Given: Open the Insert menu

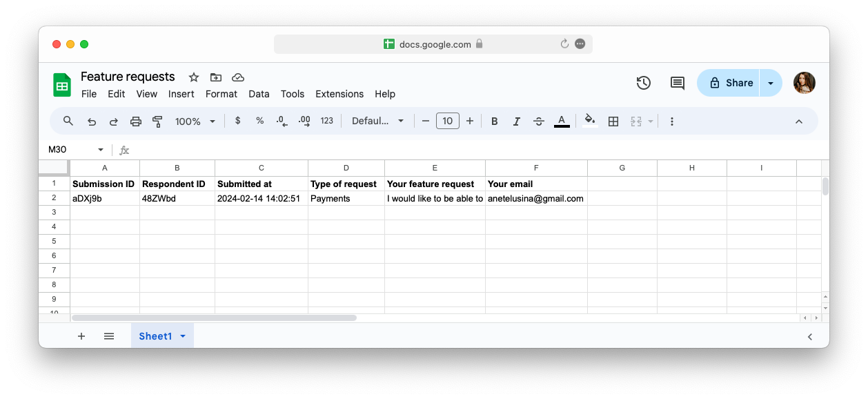Looking at the screenshot, I should click(x=181, y=94).
